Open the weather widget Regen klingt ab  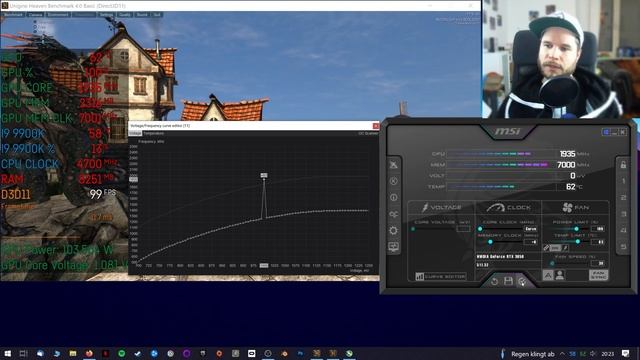pyautogui.click(x=527, y=354)
